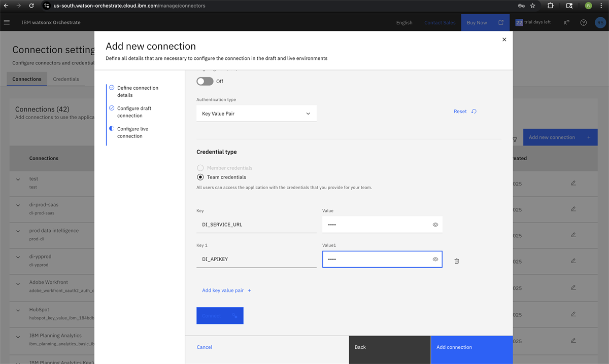Click the filter icon above table
Screen dimensions: 609x364
pyautogui.click(x=515, y=139)
